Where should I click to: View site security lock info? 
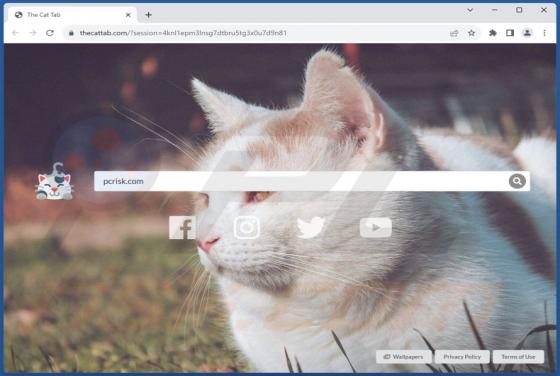(71, 33)
